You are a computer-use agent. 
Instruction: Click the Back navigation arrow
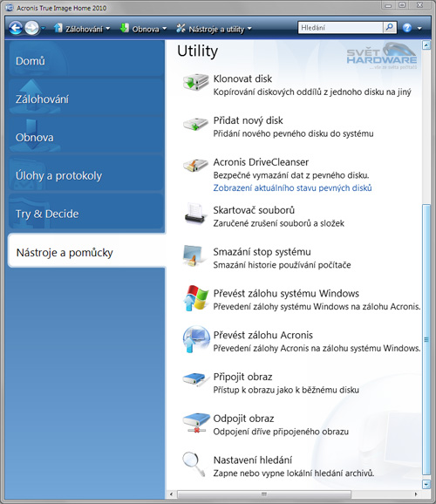point(16,28)
